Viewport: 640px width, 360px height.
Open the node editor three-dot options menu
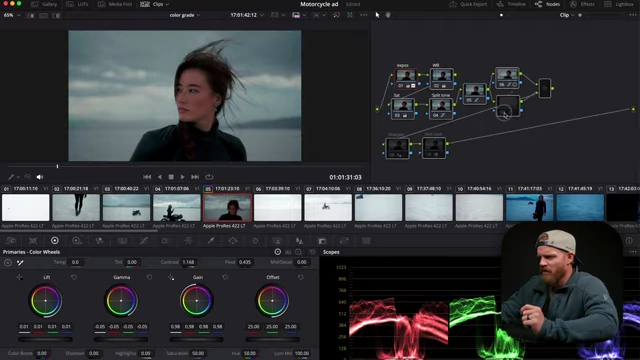tap(633, 15)
